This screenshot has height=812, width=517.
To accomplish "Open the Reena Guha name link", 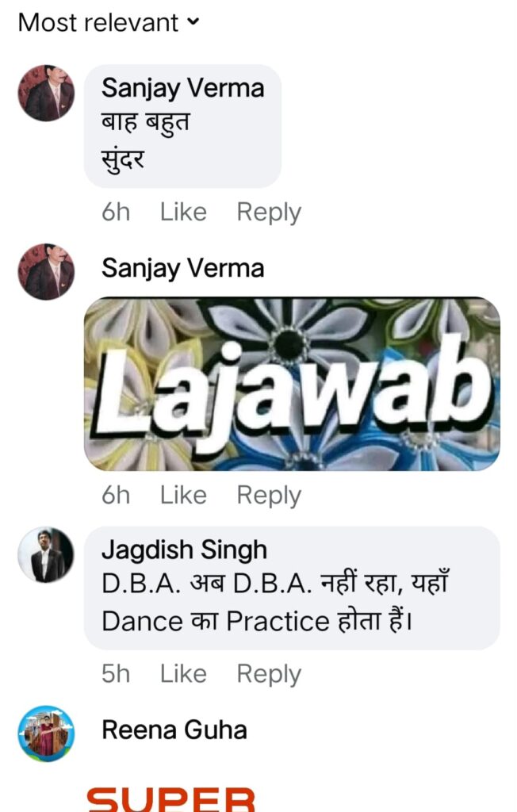I will tap(174, 730).
